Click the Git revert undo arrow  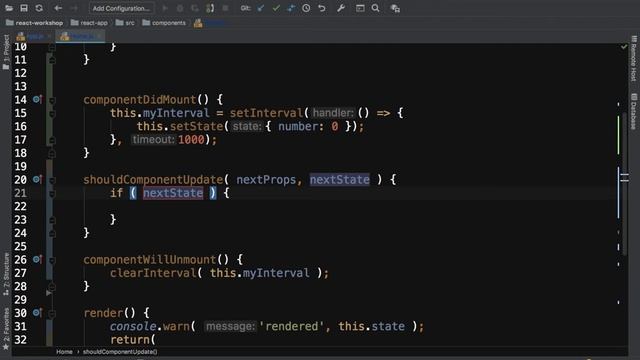(x=322, y=8)
